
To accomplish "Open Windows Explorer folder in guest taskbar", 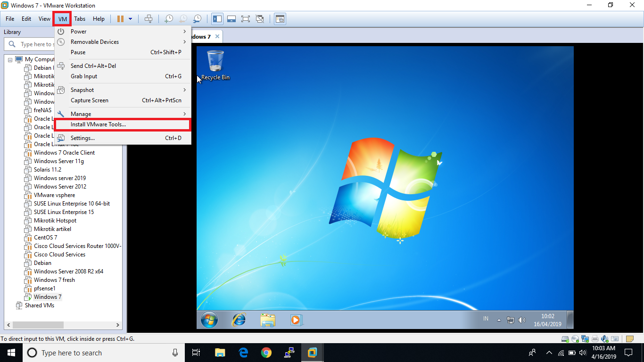I will (x=268, y=320).
